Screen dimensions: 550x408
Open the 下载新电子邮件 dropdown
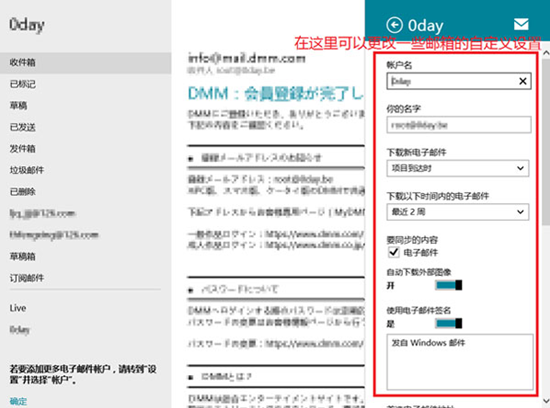(458, 168)
